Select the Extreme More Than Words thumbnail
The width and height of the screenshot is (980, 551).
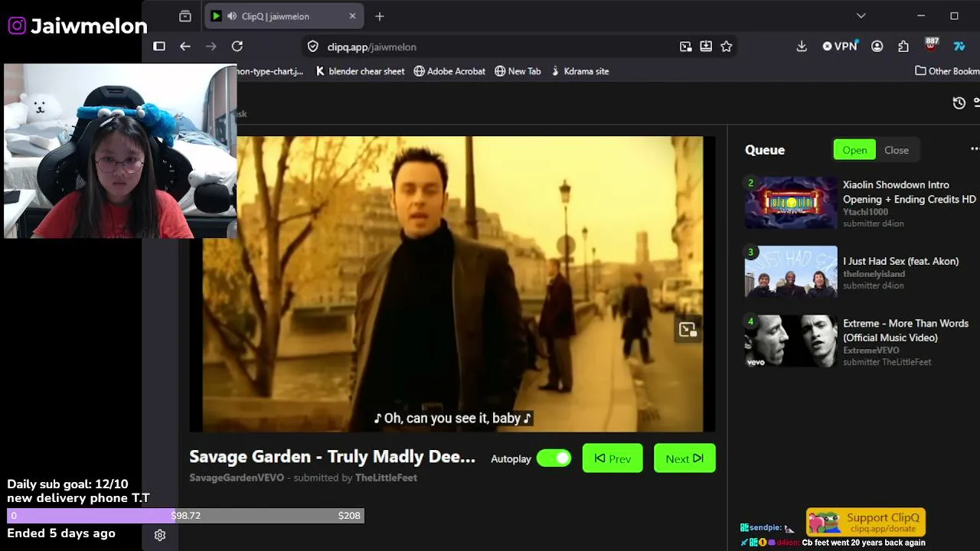click(791, 341)
